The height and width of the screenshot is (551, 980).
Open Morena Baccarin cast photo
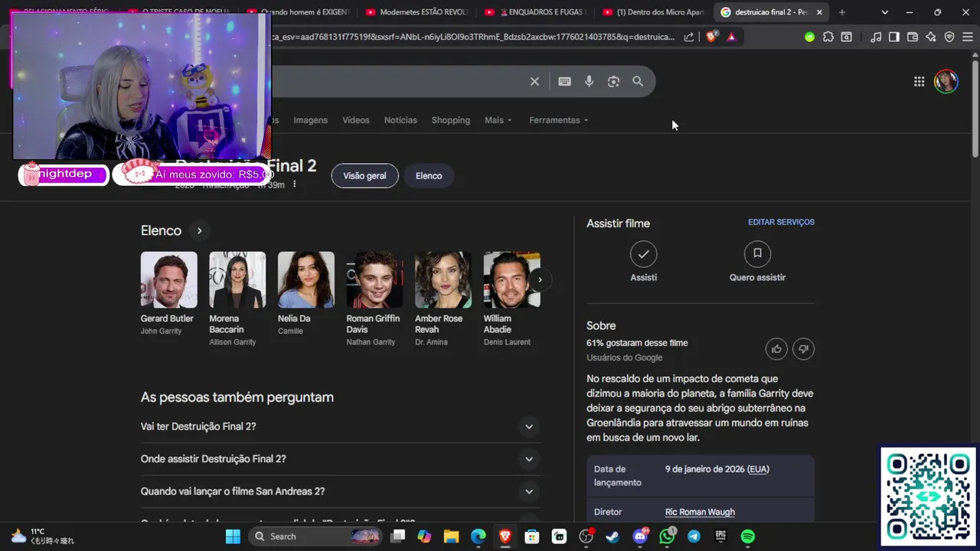tap(237, 279)
